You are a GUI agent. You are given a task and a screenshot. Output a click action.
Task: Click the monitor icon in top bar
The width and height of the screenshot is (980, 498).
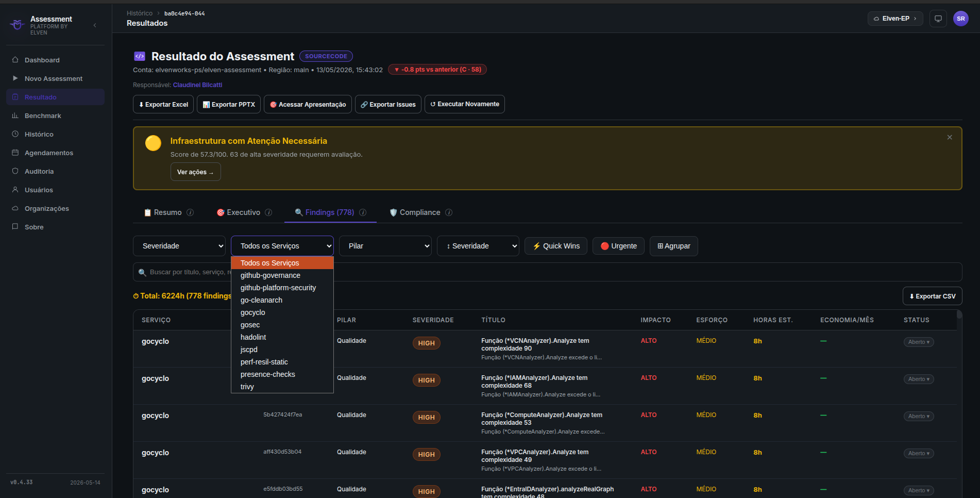938,19
